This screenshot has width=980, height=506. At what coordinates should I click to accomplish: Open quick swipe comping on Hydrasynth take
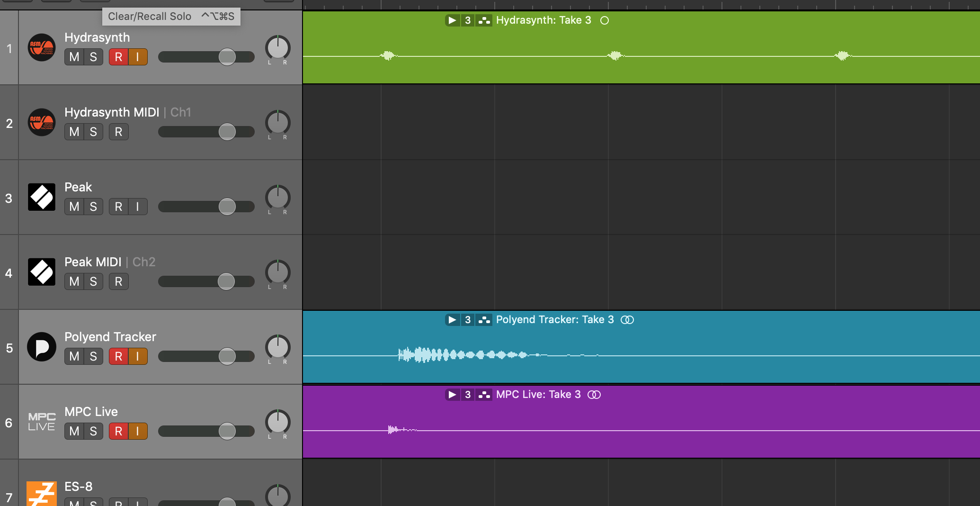484,20
